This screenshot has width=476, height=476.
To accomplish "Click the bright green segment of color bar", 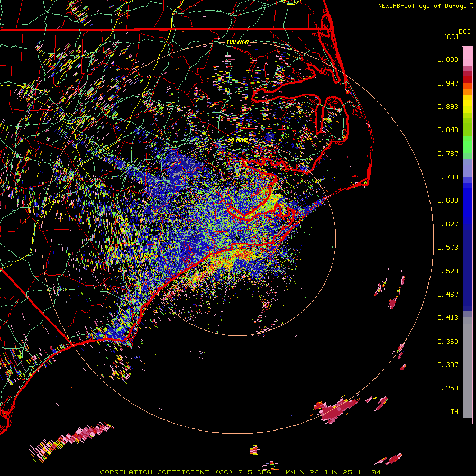I will 467,144.
